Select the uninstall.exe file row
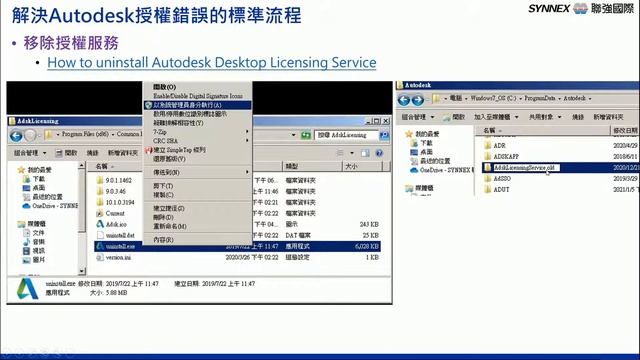This screenshot has height=360, width=640. pyautogui.click(x=237, y=246)
